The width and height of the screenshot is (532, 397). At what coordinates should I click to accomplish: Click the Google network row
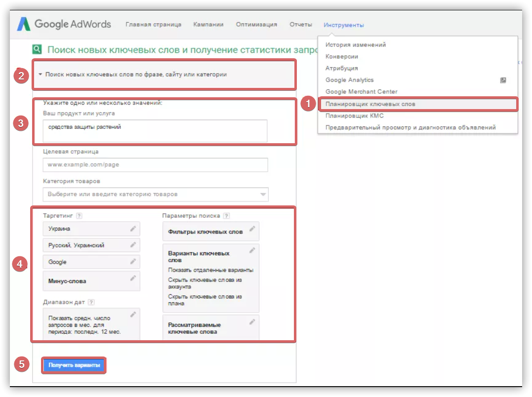click(91, 262)
